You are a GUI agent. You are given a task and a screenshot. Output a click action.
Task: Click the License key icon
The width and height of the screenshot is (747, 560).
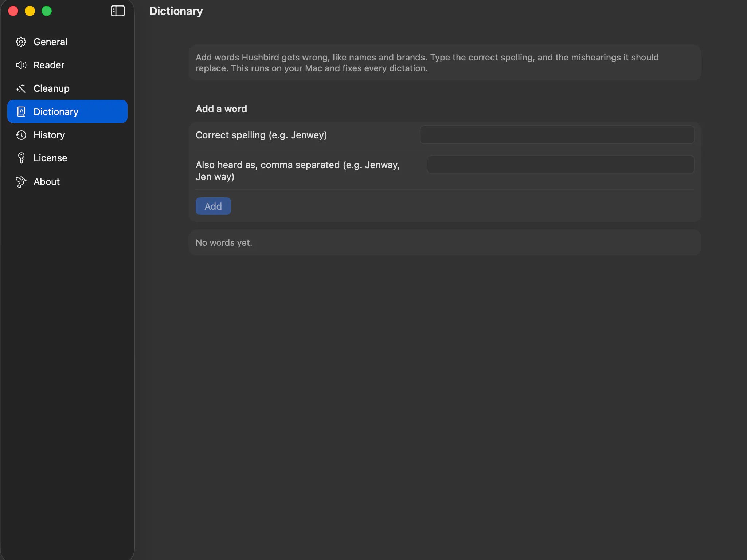[x=21, y=158]
